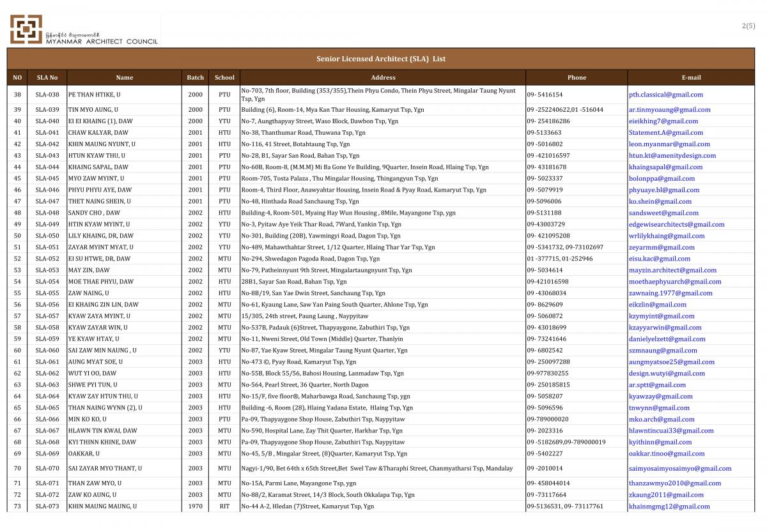Screen dimensions: 767x532
Task: Open email link szmnaung@gmail.com
Action: 663,351
